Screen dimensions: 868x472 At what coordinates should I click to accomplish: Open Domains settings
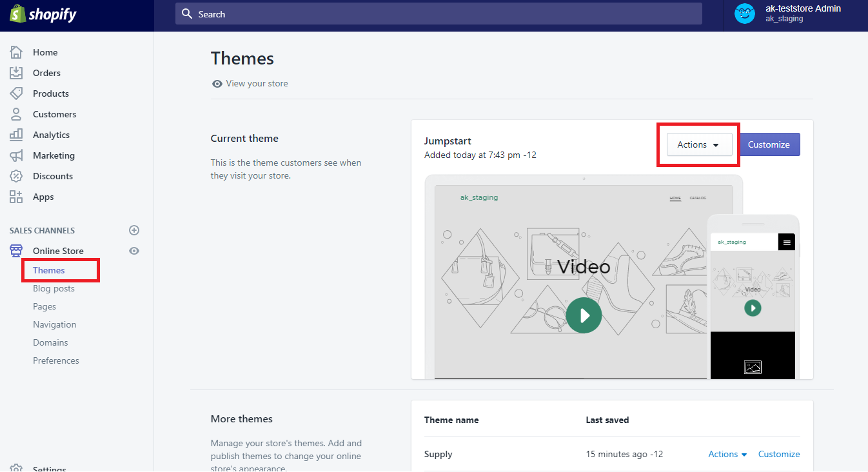pyautogui.click(x=50, y=342)
